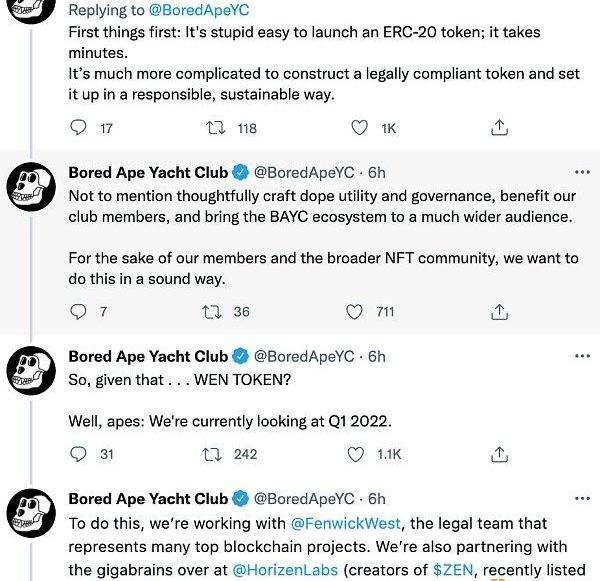The width and height of the screenshot is (600, 581).
Task: Open the $ZEN cashtag link
Action: pyautogui.click(x=453, y=570)
